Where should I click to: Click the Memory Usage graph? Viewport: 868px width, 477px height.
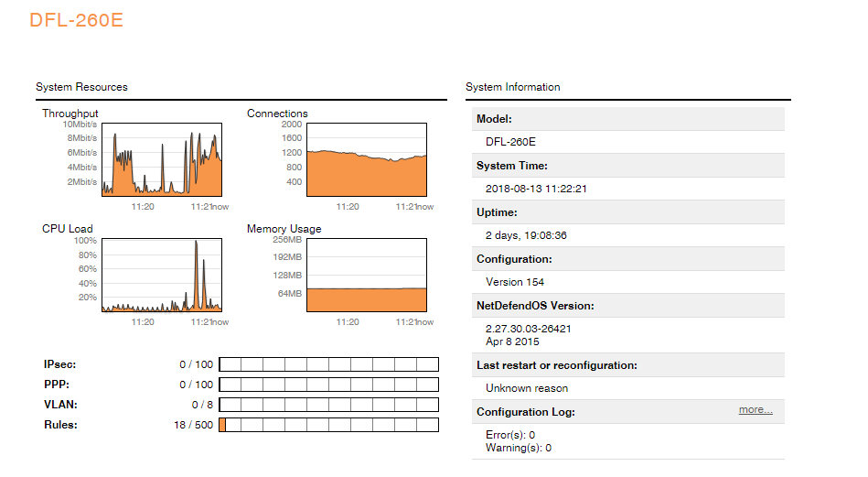click(x=366, y=276)
